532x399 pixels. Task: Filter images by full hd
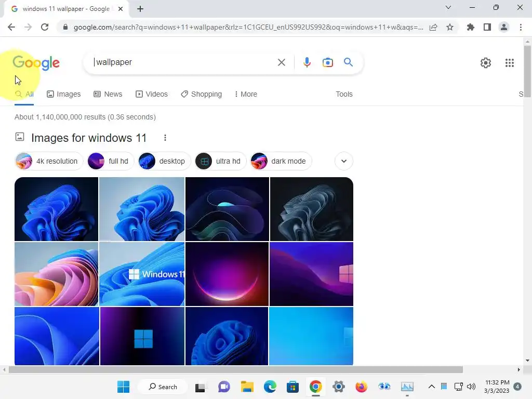110,161
